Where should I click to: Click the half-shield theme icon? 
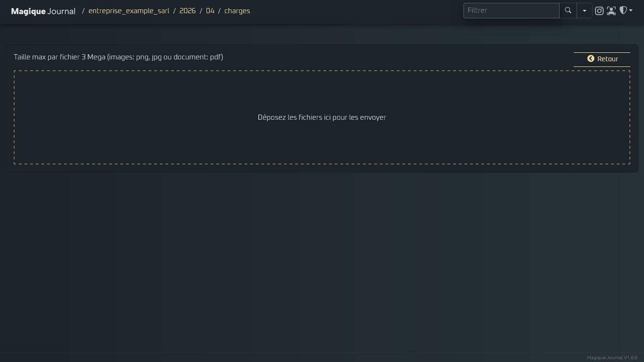click(x=623, y=10)
